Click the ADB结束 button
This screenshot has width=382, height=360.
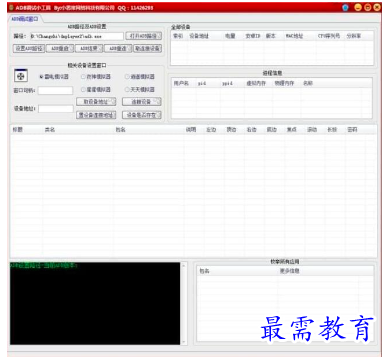coord(89,48)
